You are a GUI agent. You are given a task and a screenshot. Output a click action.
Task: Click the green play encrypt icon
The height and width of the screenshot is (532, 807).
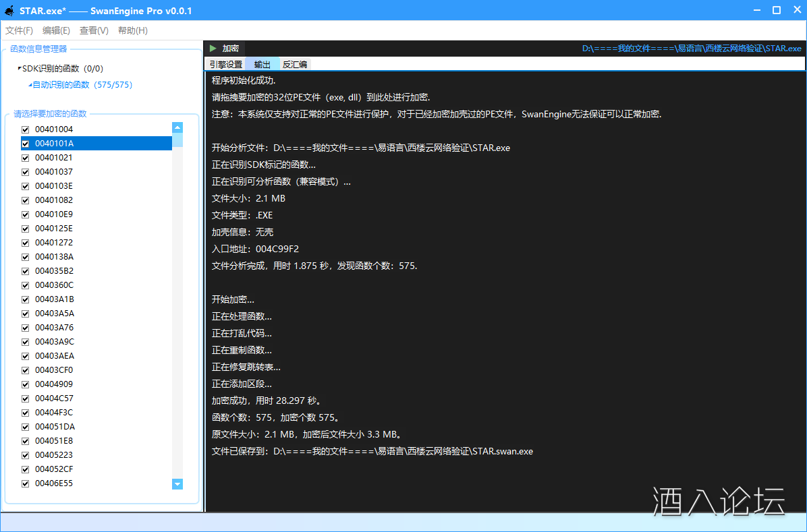click(213, 49)
